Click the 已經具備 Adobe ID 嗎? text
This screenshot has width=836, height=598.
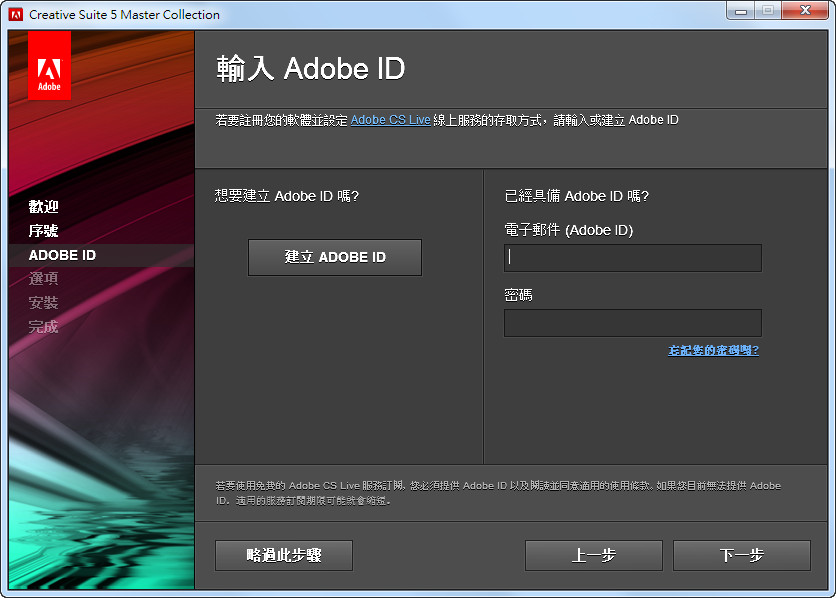tap(577, 196)
